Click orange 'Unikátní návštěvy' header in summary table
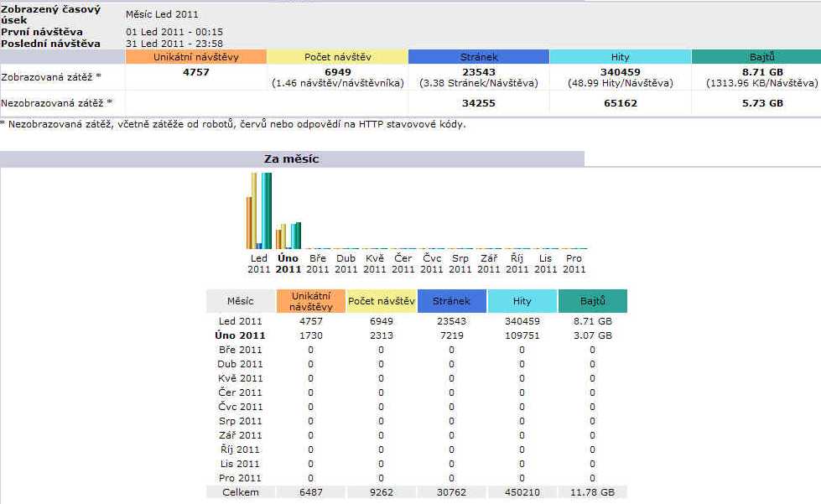Image resolution: width=821 pixels, height=504 pixels. click(x=196, y=56)
